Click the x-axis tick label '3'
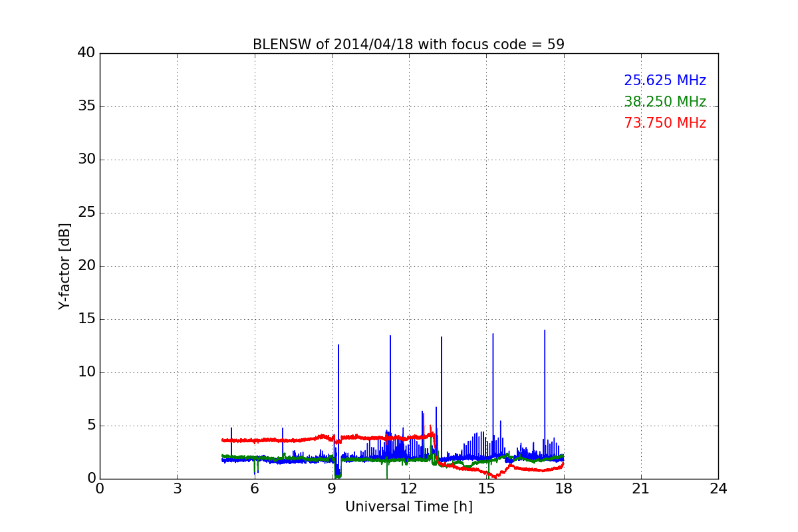This screenshot has width=798, height=532. [x=177, y=489]
